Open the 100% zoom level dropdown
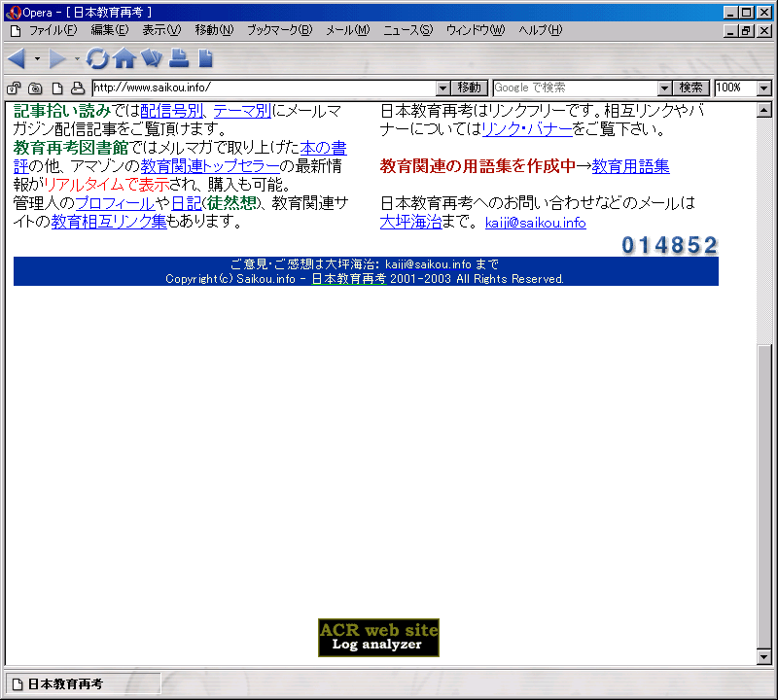The image size is (778, 700). (x=764, y=88)
